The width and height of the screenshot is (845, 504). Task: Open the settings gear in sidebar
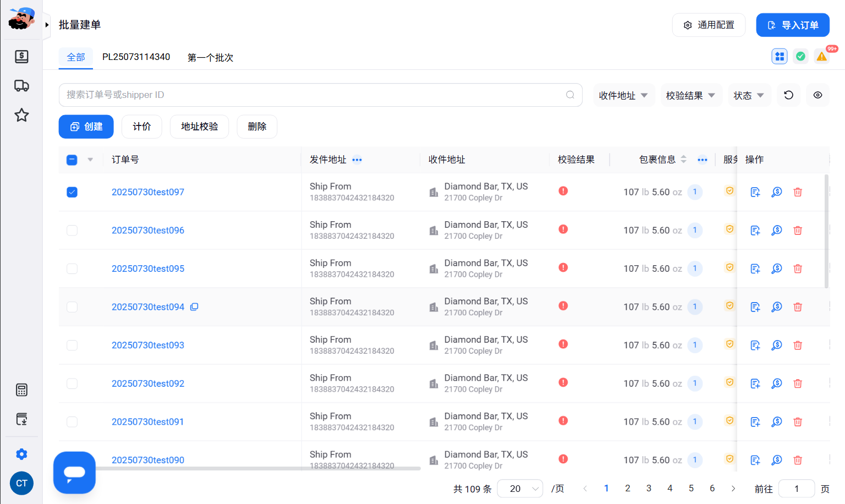[x=21, y=454]
